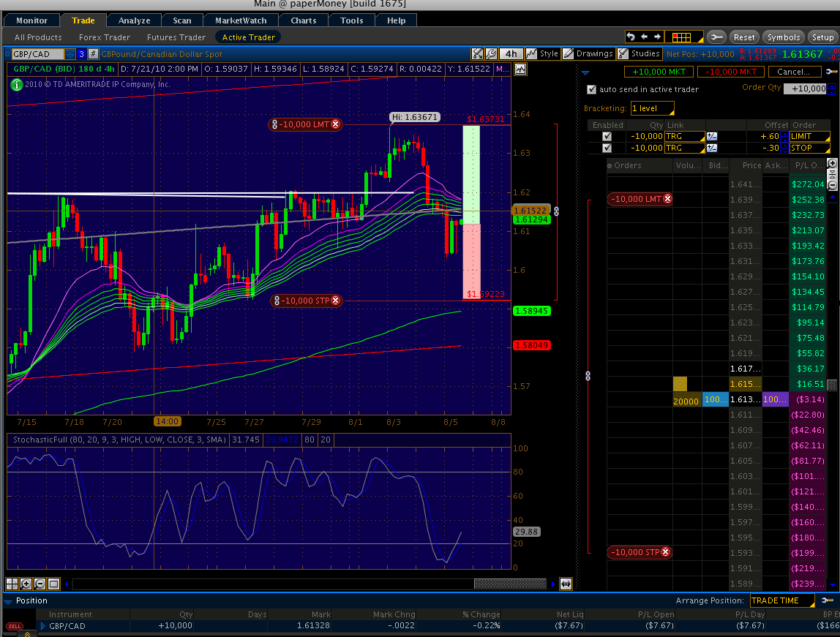This screenshot has width=840, height=637.
Task: Open the All Products sub-tab
Action: (38, 37)
